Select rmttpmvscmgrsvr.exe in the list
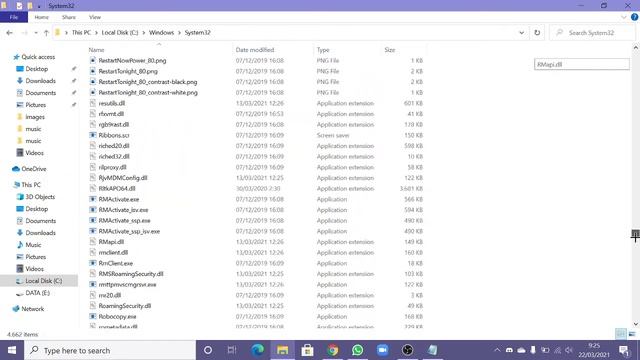This screenshot has height=360, width=640. (x=127, y=284)
